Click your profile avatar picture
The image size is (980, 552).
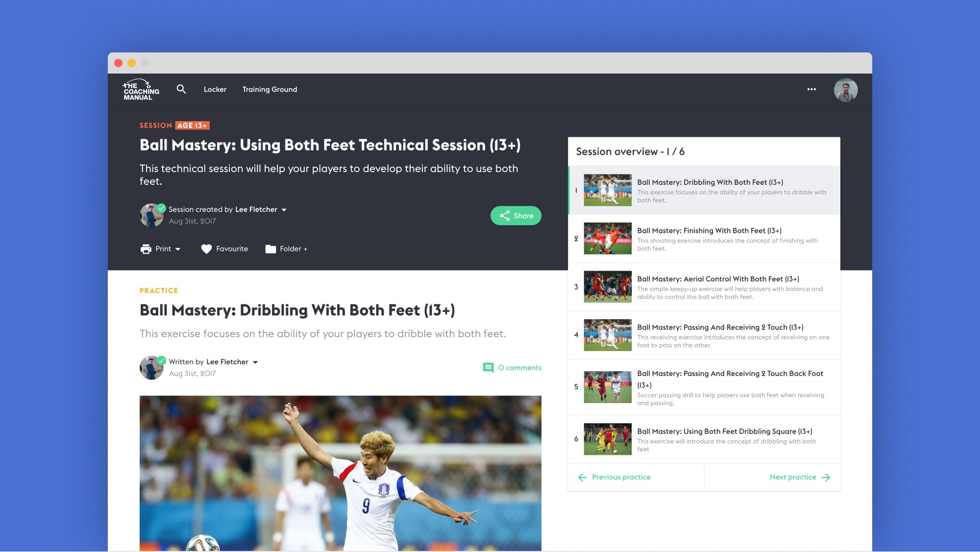click(845, 89)
